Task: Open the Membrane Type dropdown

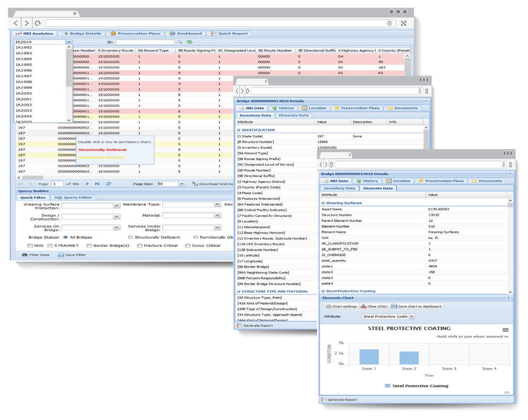Action: pos(217,205)
